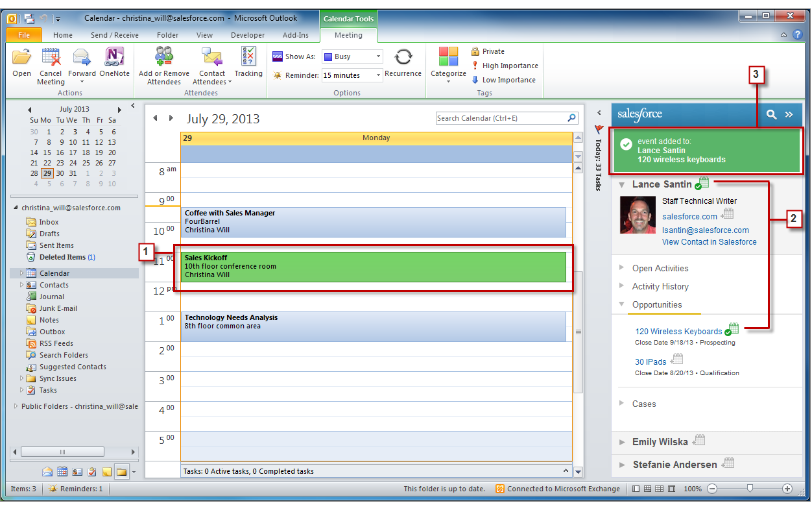Collapse the Salesforce side panel
The image size is (812, 514).
tap(789, 114)
